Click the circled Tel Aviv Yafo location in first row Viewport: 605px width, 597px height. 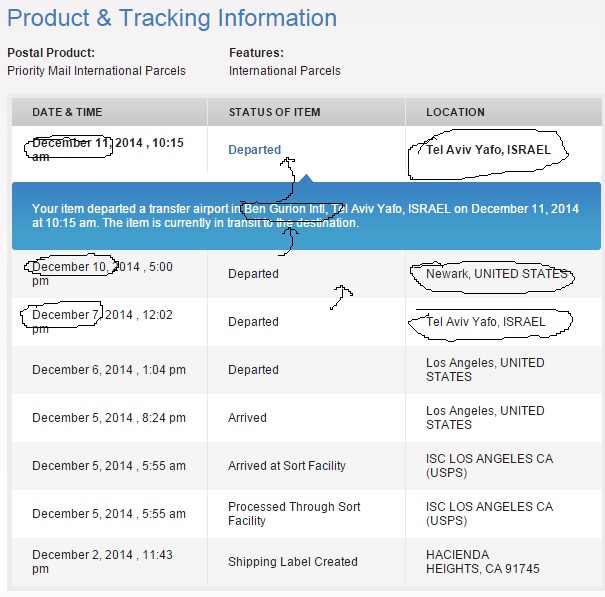(x=488, y=150)
